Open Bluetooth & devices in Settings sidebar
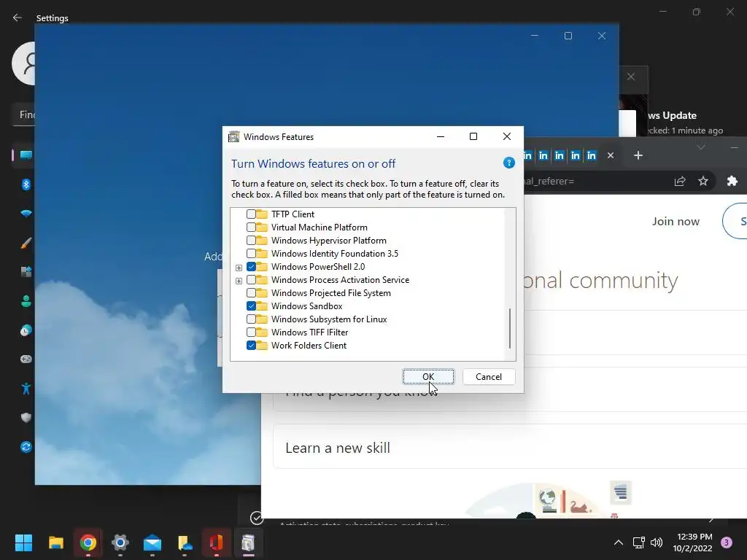The image size is (747, 560). tap(26, 184)
